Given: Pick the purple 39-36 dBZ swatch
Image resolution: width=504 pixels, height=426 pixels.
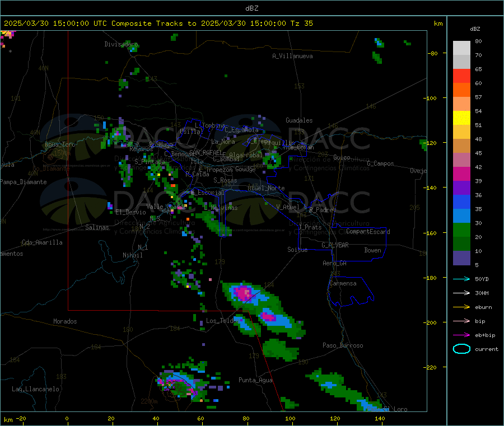Looking at the screenshot, I should click(x=461, y=188).
